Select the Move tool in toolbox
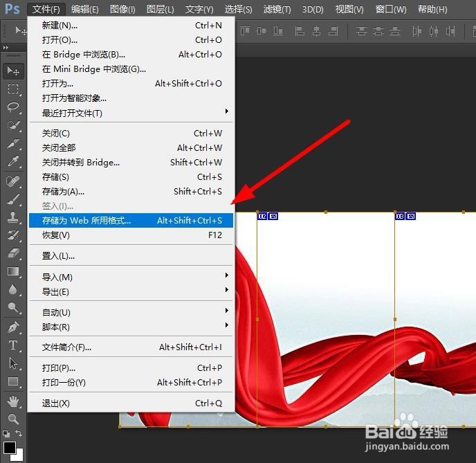Viewport: 476px width, 463px height. pos(12,71)
